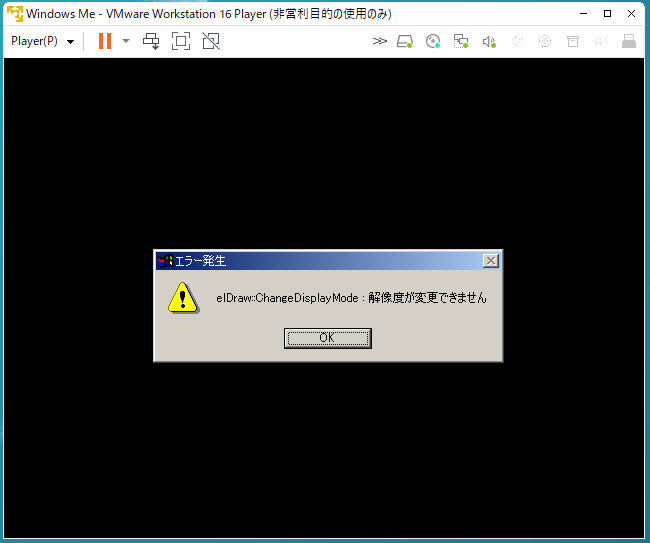Screen dimensions: 650x543
Task: Click the VMware Player logo icon
Action: coord(15,14)
